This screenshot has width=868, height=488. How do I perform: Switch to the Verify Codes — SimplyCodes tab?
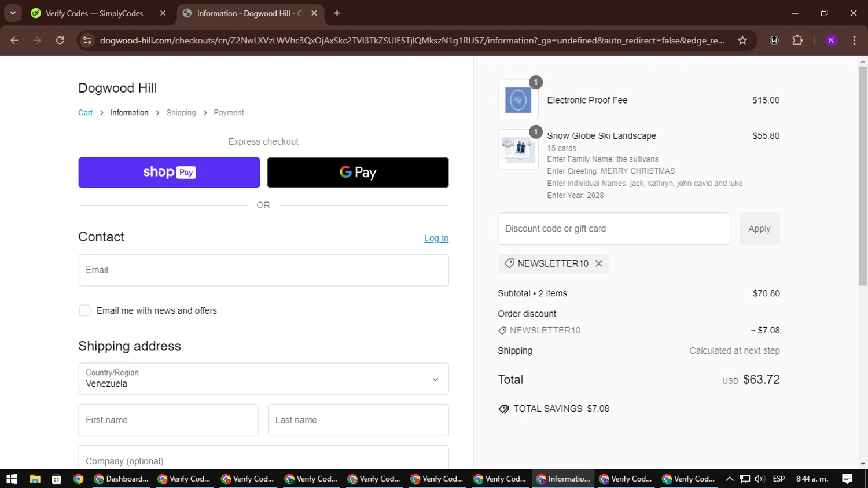(x=94, y=13)
